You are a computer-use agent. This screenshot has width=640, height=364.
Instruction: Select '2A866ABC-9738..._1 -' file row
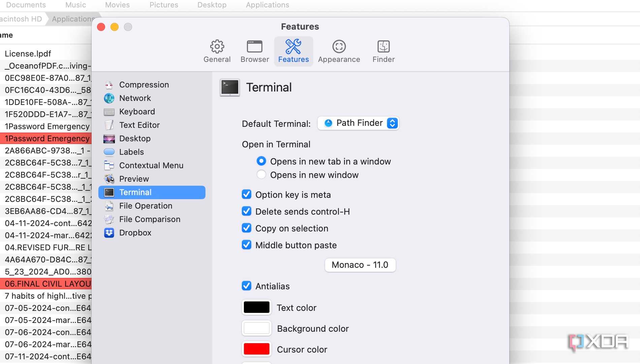[x=46, y=151]
